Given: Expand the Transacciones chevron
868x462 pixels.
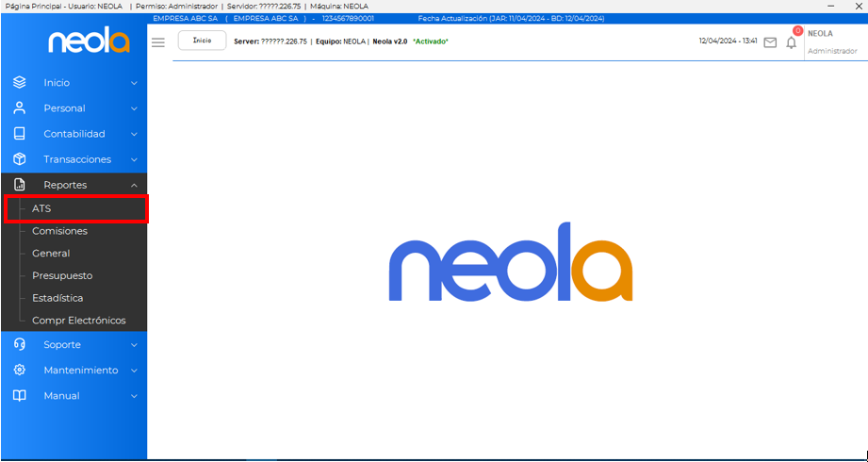Looking at the screenshot, I should coord(134,160).
